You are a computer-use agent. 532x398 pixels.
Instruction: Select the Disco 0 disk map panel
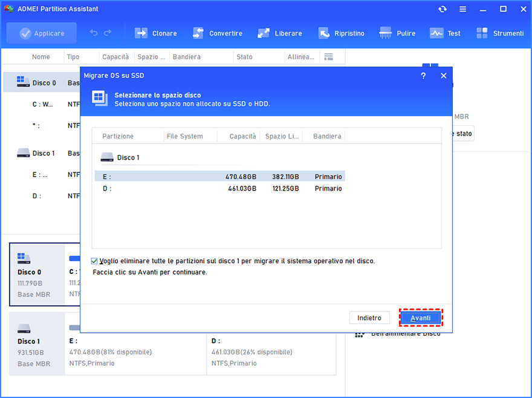37,275
